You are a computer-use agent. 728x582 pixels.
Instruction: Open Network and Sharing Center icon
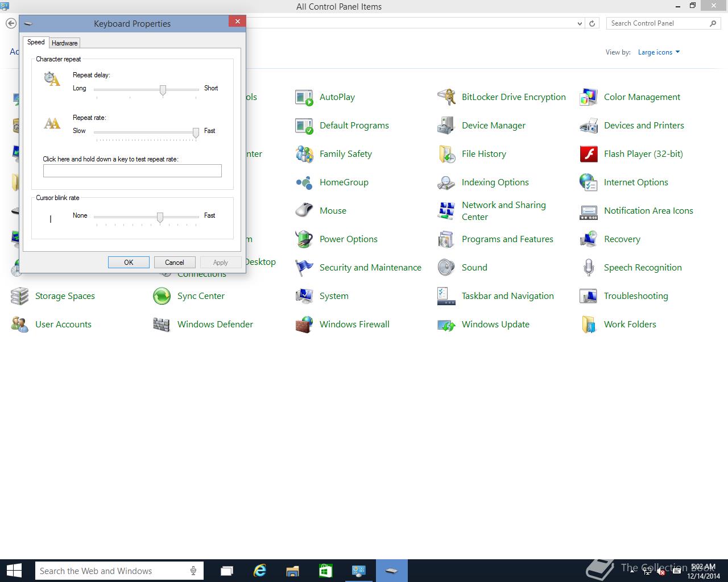coord(446,211)
